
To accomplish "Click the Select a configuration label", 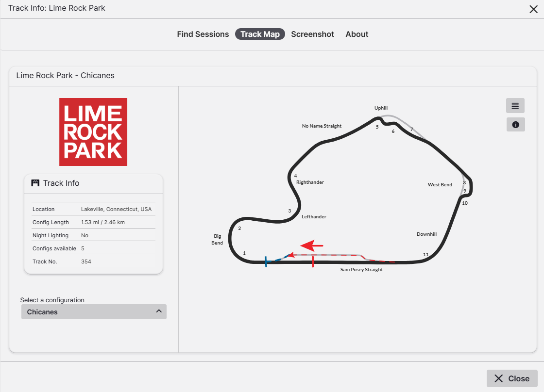I will pyautogui.click(x=52, y=300).
